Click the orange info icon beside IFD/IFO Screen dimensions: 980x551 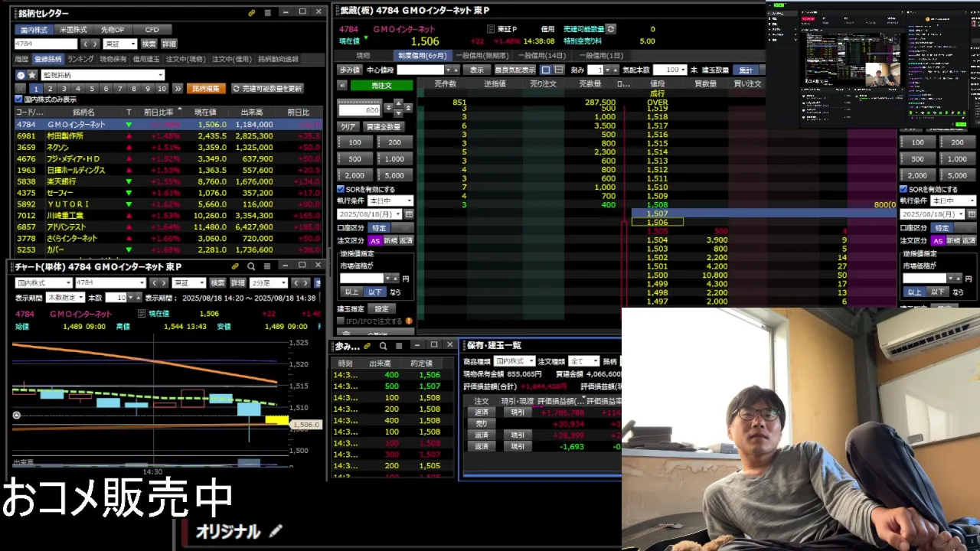pos(409,321)
